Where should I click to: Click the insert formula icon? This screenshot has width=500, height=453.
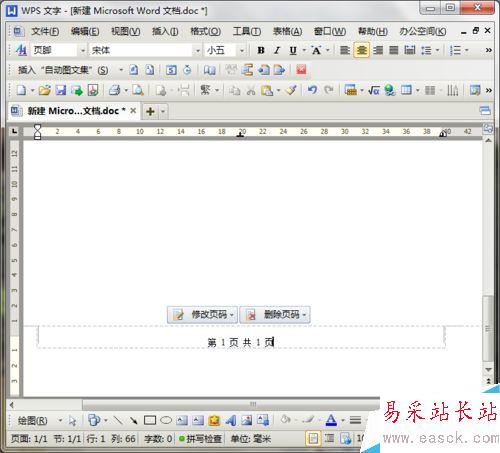tap(374, 90)
